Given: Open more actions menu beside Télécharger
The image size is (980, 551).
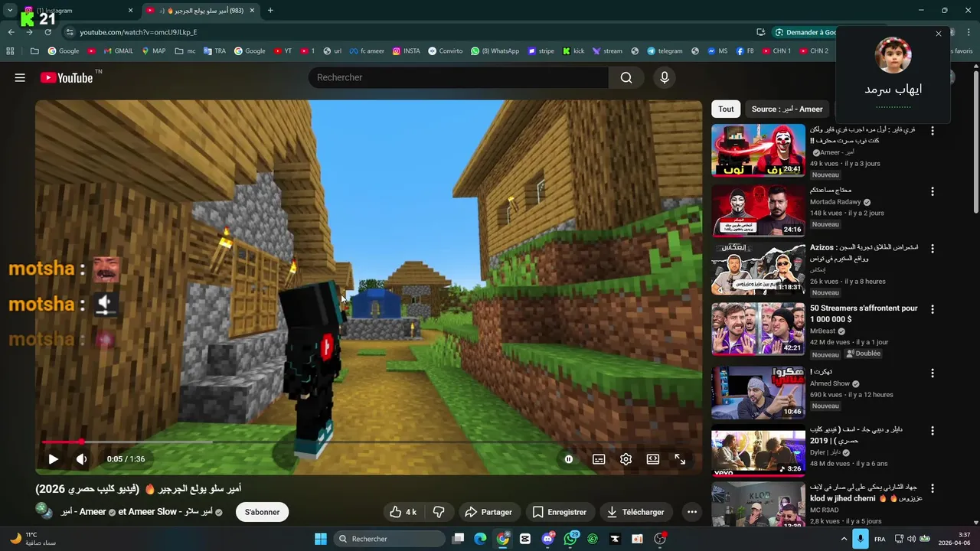Looking at the screenshot, I should click(692, 512).
